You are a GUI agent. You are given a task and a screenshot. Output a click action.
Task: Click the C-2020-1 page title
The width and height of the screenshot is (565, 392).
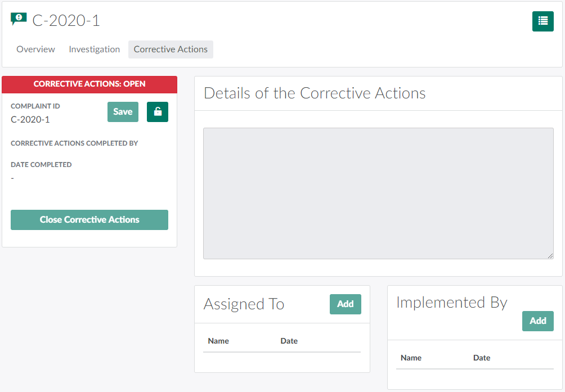[66, 21]
